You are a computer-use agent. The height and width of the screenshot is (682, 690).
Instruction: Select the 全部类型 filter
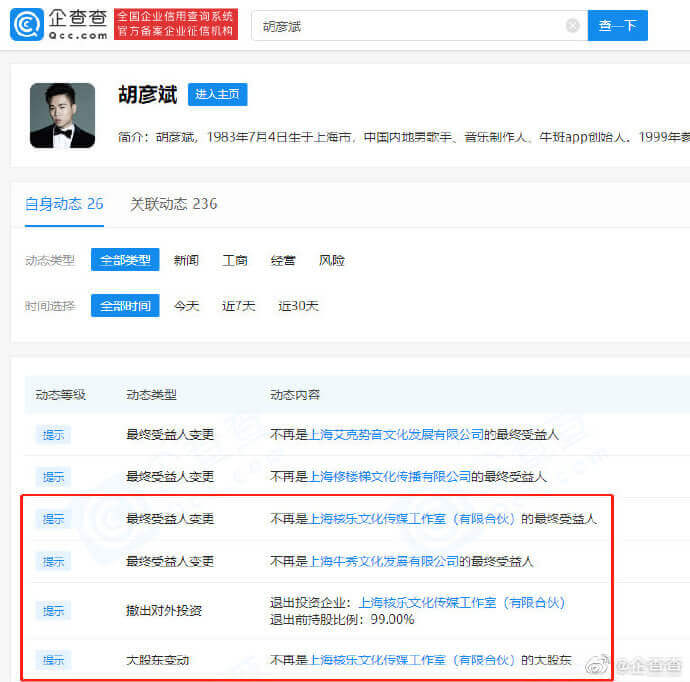[x=125, y=260]
